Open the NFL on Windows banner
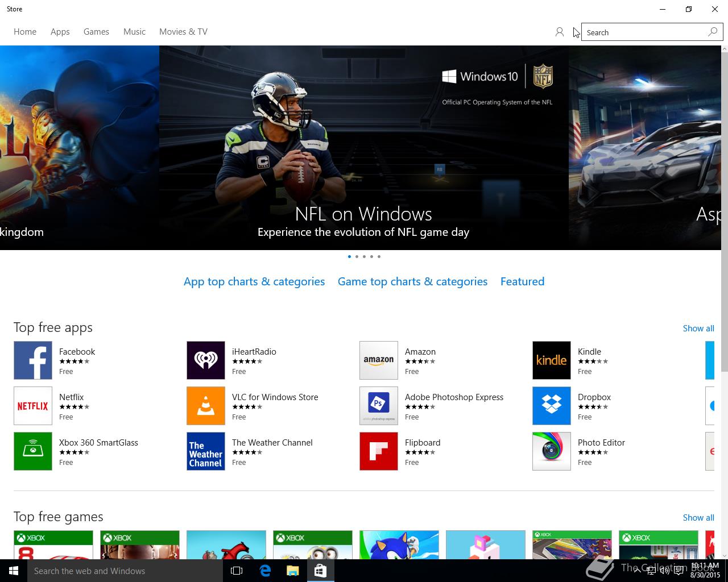The image size is (728, 582). pos(364,148)
